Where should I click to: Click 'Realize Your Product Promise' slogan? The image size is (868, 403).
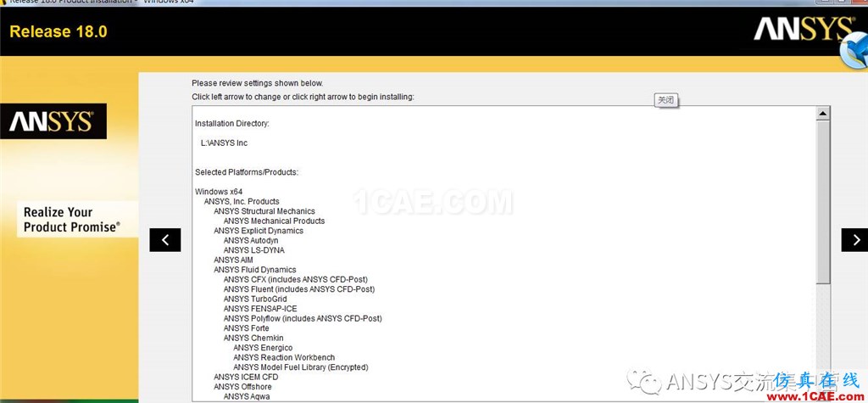[x=72, y=220]
